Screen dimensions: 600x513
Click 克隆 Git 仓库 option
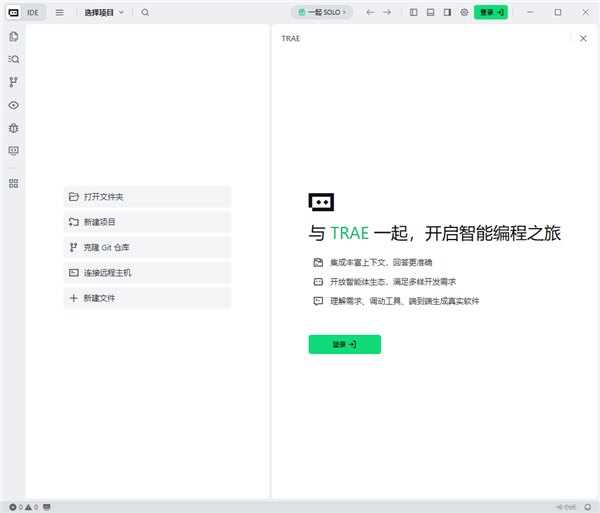[x=147, y=247]
